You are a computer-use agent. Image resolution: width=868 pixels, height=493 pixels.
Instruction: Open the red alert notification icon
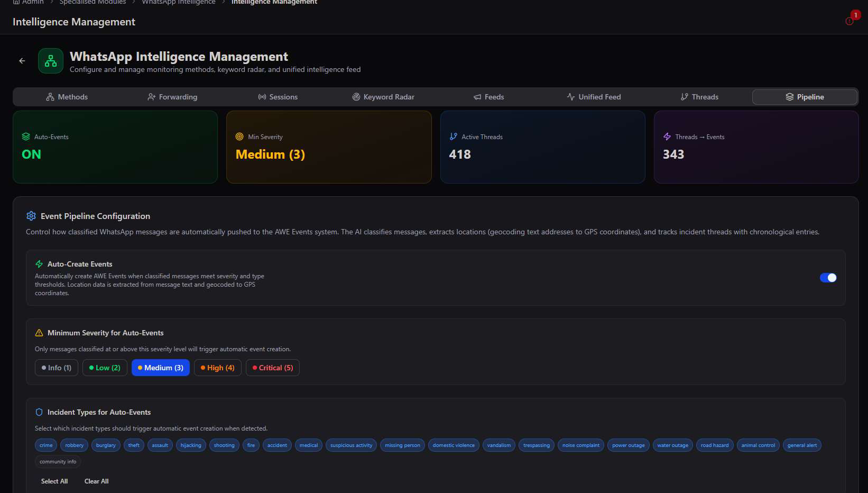click(849, 21)
